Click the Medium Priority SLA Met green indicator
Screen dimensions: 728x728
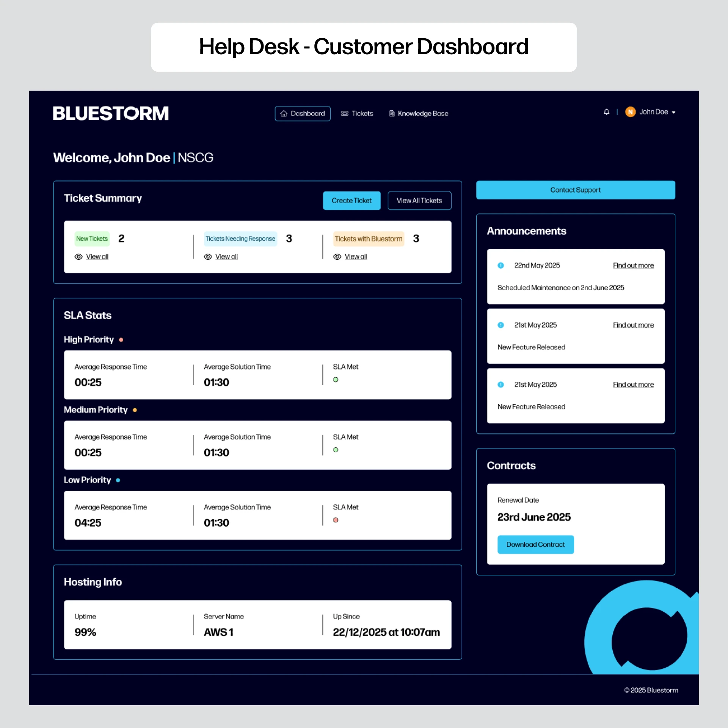[x=336, y=450]
